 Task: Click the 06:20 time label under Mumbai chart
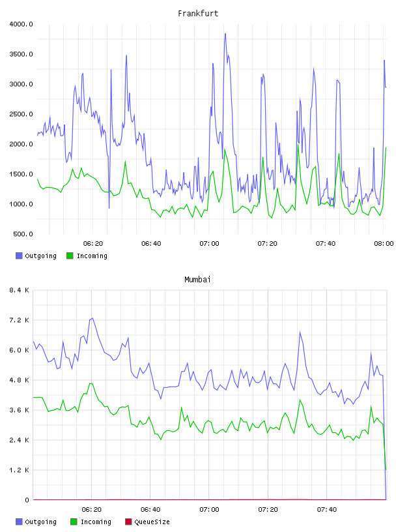[92, 510]
